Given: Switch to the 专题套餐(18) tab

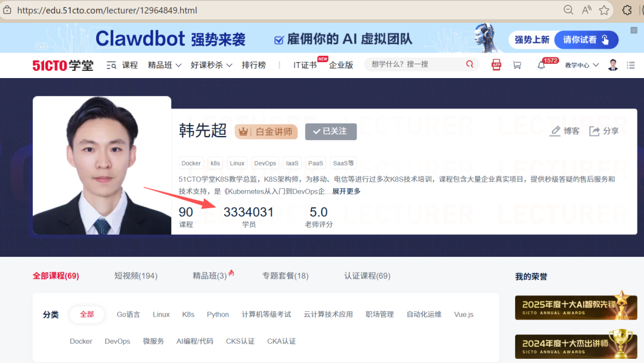Looking at the screenshot, I should [x=286, y=276].
